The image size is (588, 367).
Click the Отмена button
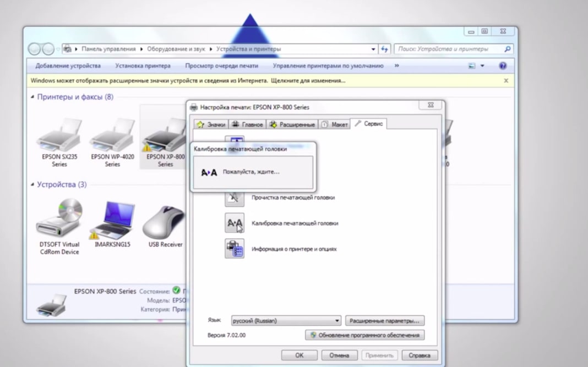(339, 355)
